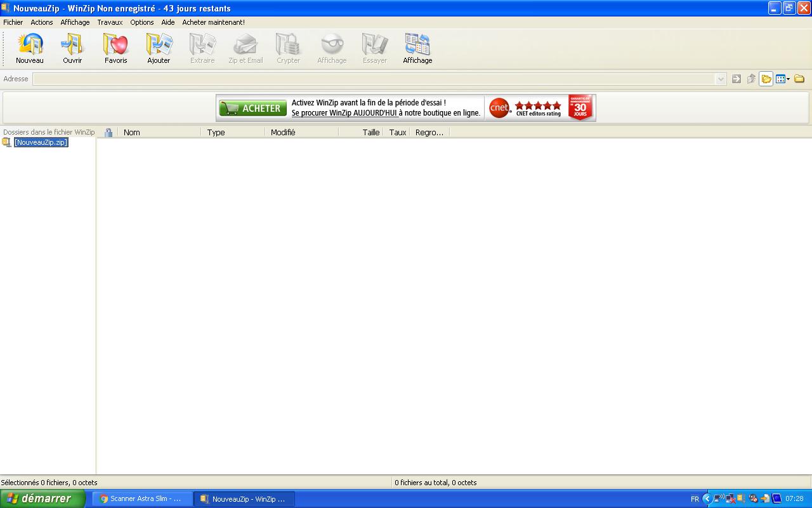
Task: Sort files by Type column
Action: pyautogui.click(x=233, y=132)
